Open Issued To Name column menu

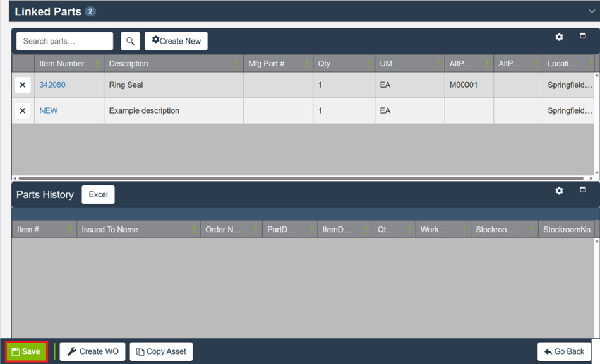(x=194, y=230)
